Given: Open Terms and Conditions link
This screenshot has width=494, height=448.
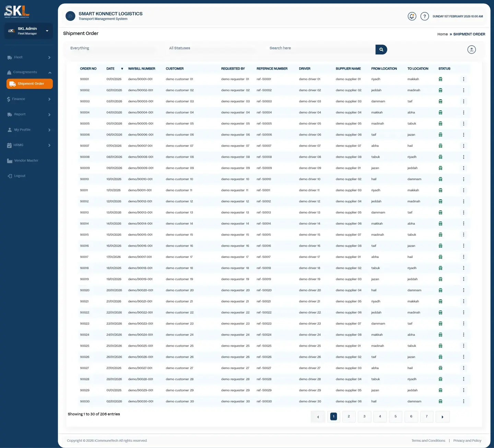Looking at the screenshot, I should [x=428, y=441].
